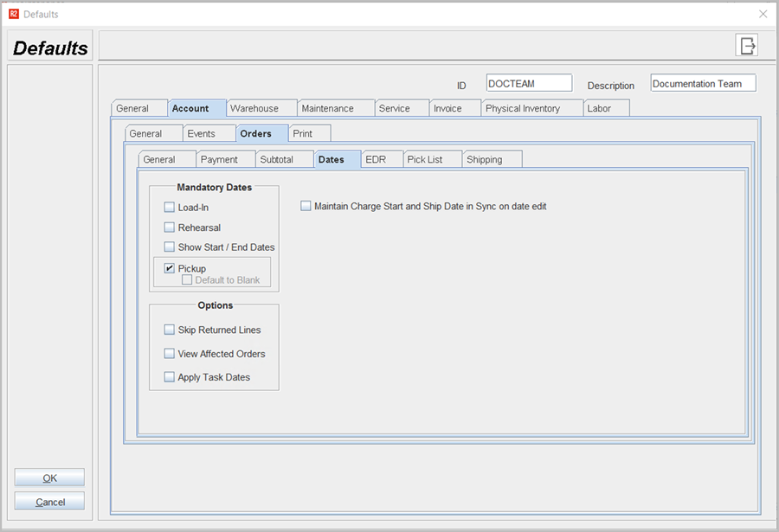779x532 pixels.
Task: Select the Events sub-tab
Action: [209, 133]
